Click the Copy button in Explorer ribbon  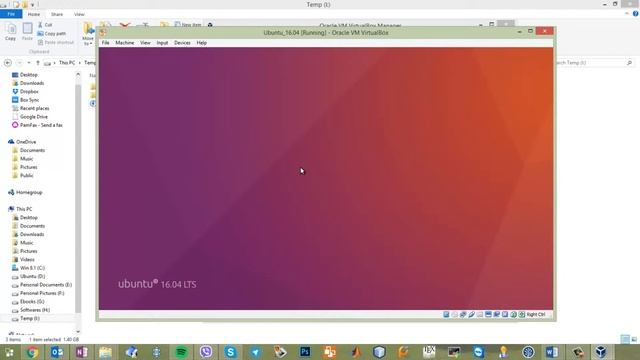pyautogui.click(x=11, y=32)
